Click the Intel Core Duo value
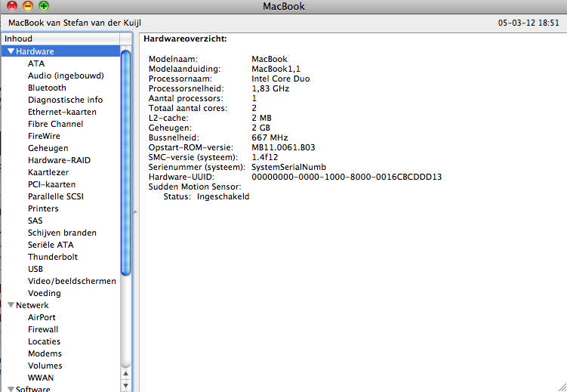This screenshot has width=567, height=392. coord(281,79)
